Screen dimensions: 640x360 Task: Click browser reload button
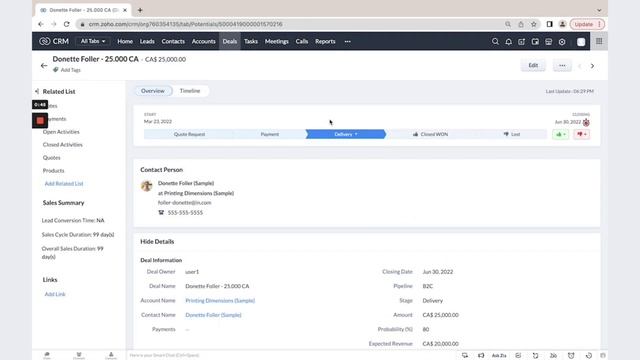(67, 24)
